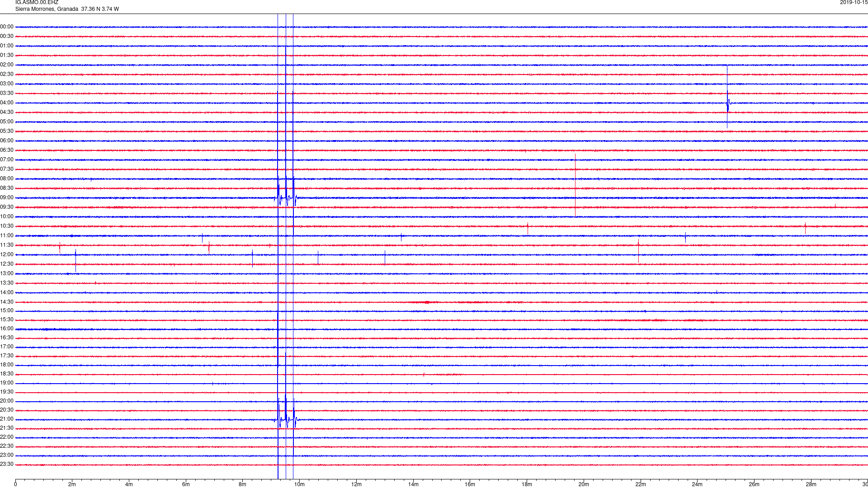
Task: Click the 16m tick on time axis
Action: point(470,484)
